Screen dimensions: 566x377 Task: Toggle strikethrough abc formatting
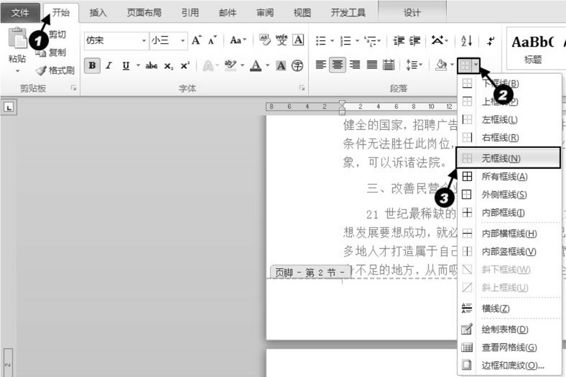pyautogui.click(x=151, y=66)
